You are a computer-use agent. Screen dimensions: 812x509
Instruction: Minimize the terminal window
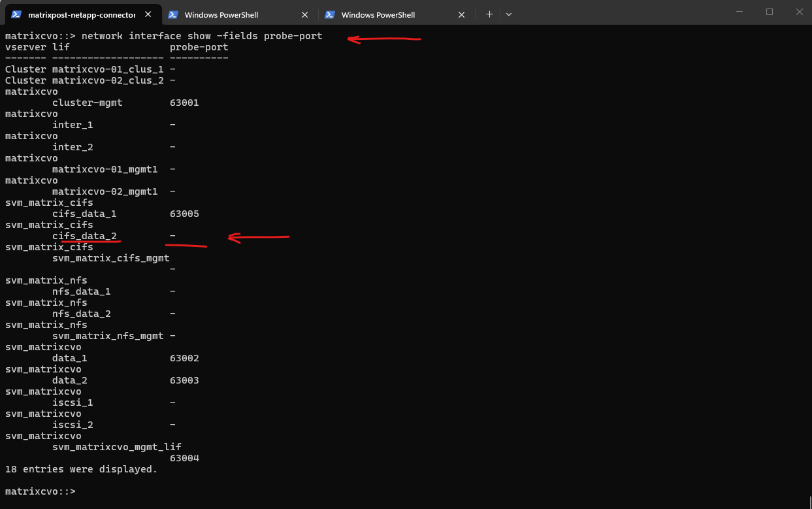tap(739, 12)
